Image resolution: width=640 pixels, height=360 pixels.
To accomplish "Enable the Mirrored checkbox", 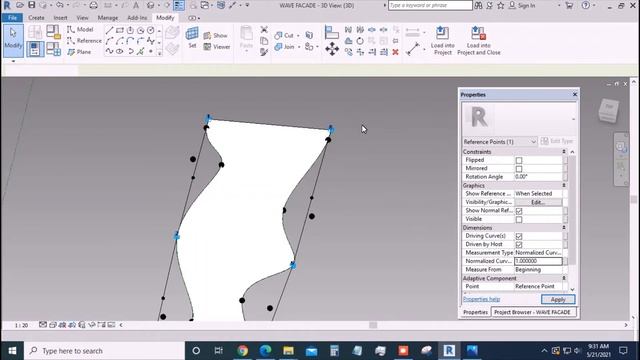I will [x=519, y=169].
